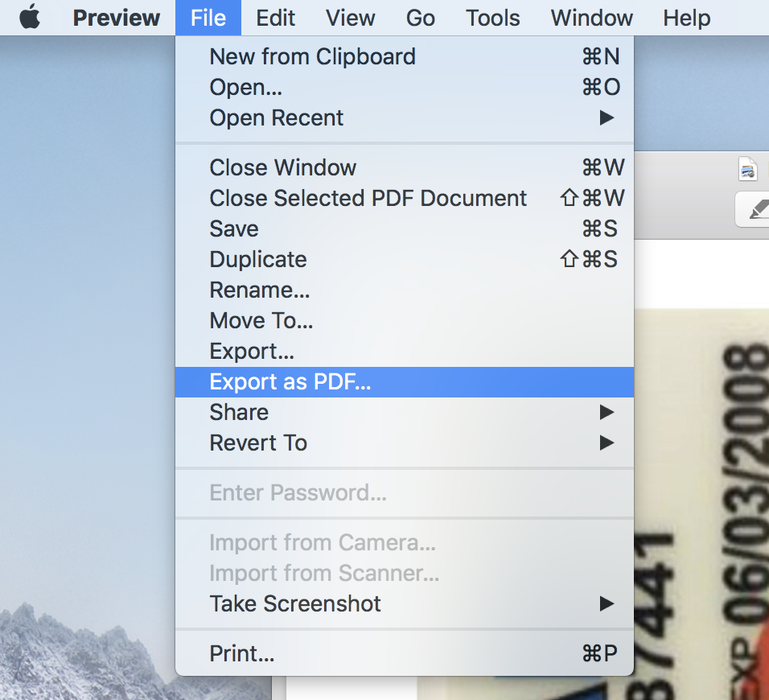769x700 pixels.
Task: Expand the Open Recent submenu
Action: click(x=405, y=117)
